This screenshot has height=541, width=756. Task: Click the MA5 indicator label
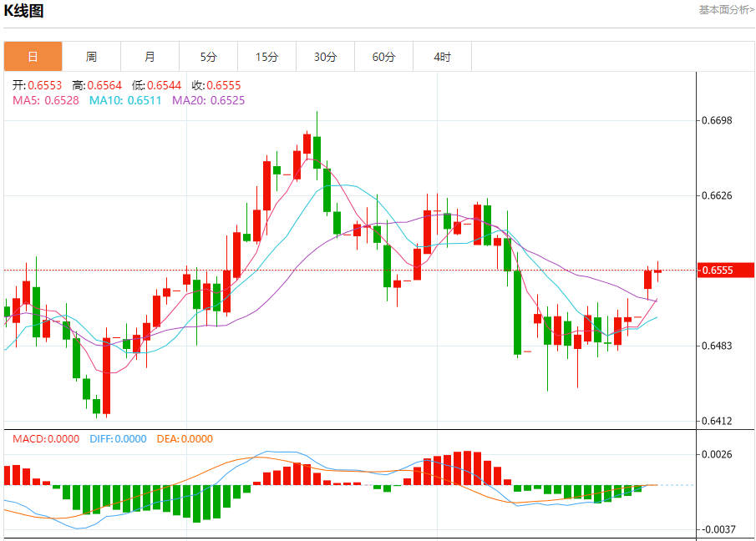tap(46, 100)
